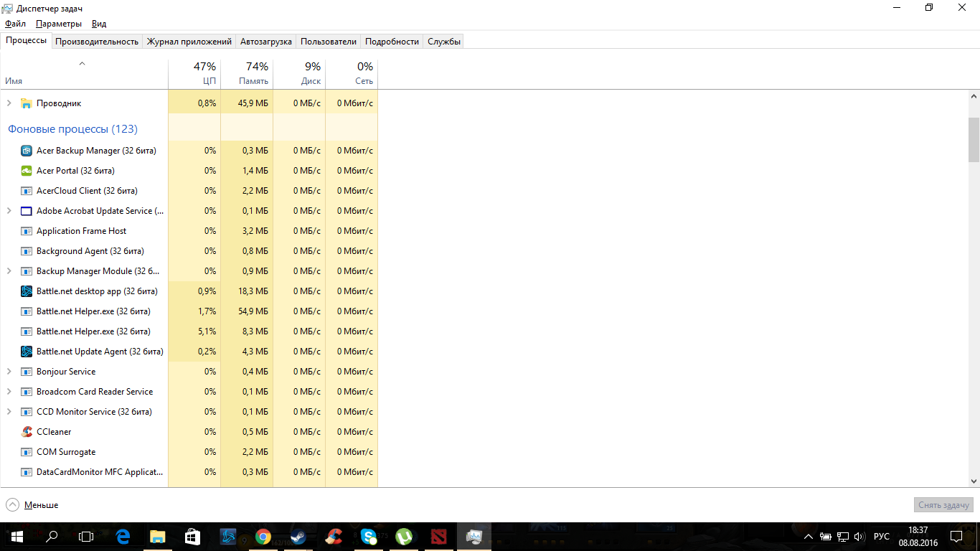Open Windows Store from the taskbar
Screen dimensions: 980x551
tap(193, 537)
